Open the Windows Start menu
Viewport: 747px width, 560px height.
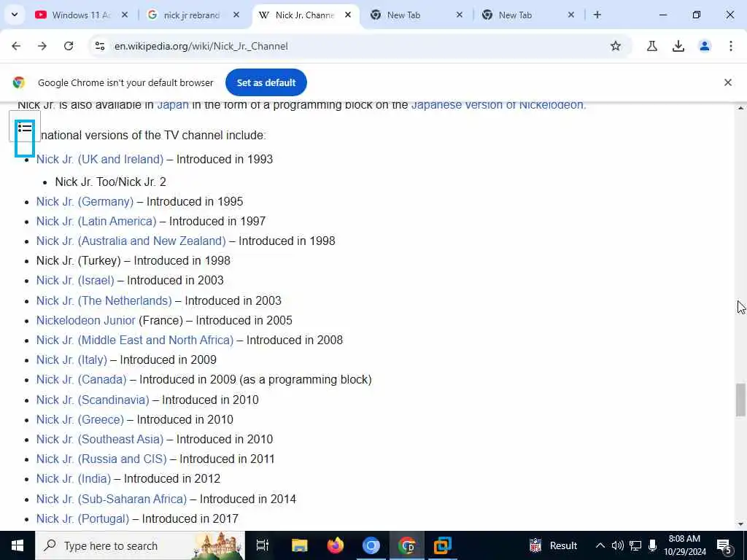(x=18, y=545)
